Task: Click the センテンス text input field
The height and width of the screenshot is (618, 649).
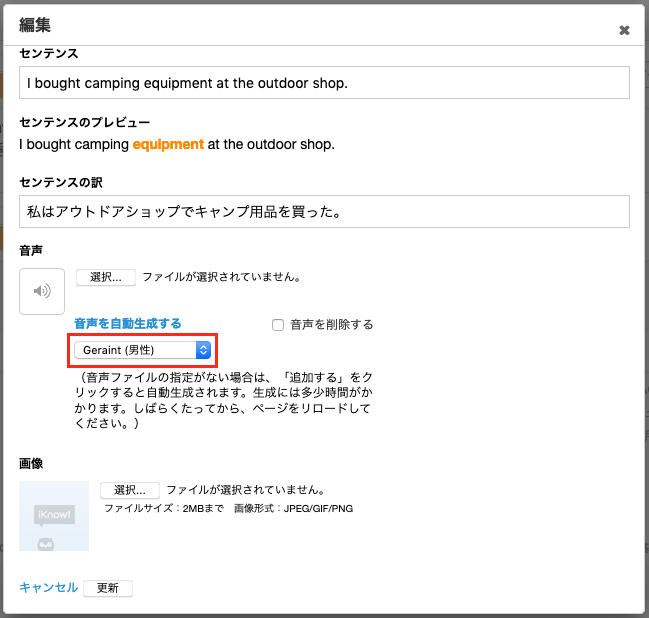Action: pyautogui.click(x=324, y=83)
